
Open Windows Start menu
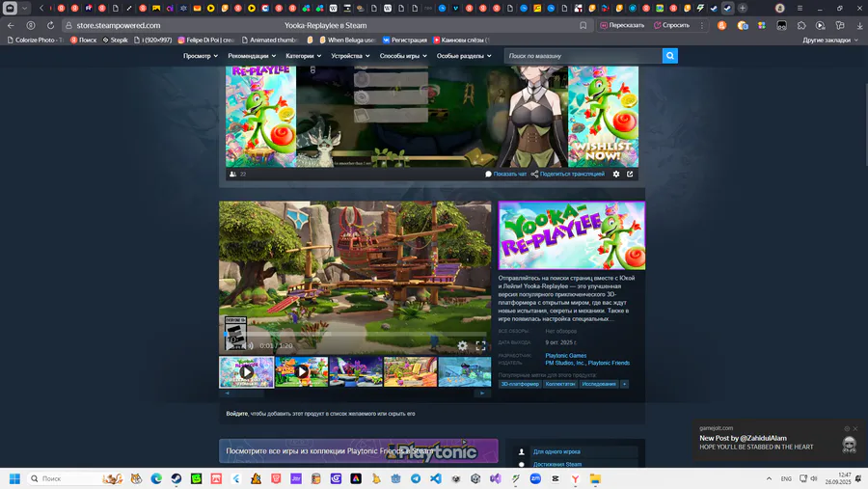point(14,478)
